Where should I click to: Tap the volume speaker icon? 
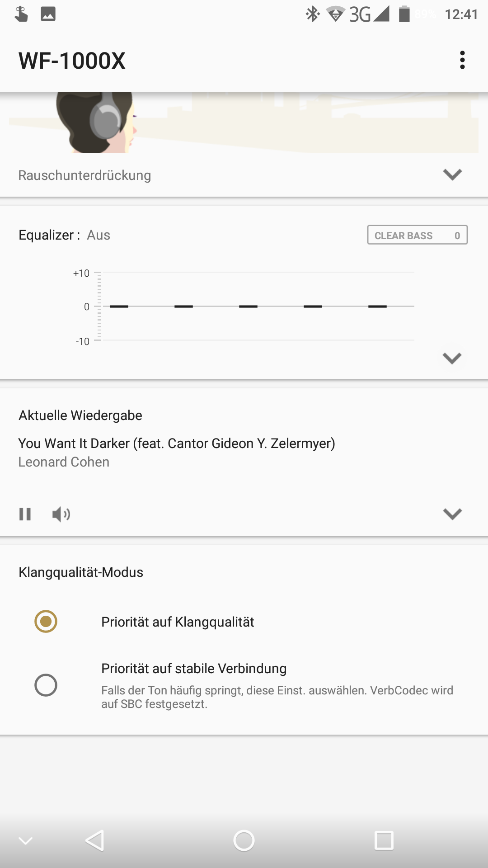click(x=61, y=514)
